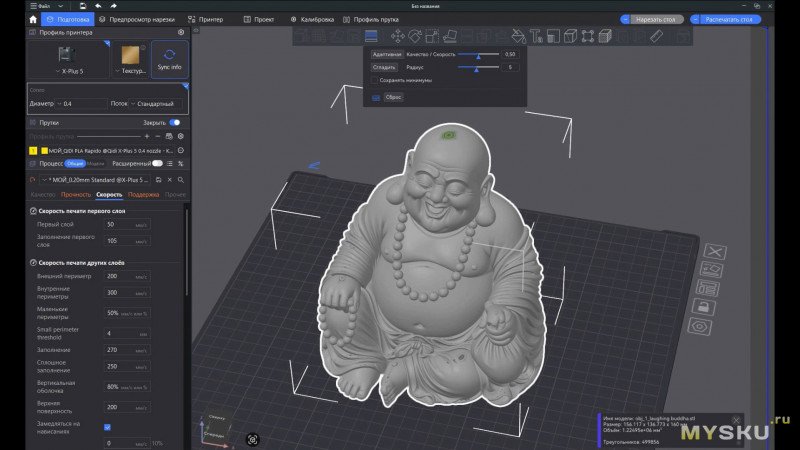Open the Нарезать стол dropdown arrow

[626, 19]
